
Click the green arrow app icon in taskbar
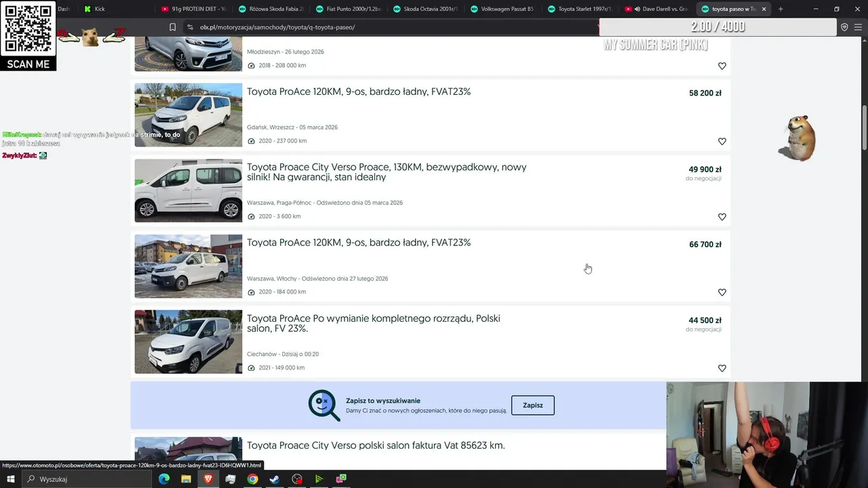(x=319, y=479)
